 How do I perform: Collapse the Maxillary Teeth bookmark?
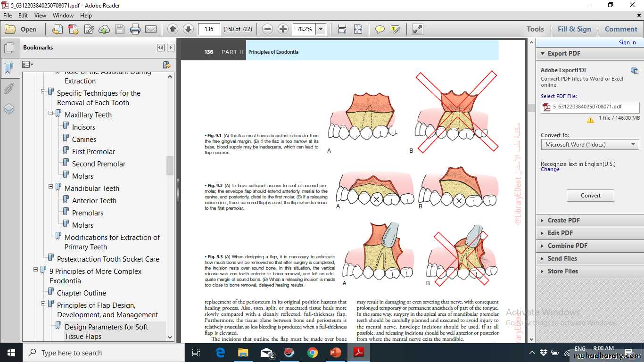[51, 113]
